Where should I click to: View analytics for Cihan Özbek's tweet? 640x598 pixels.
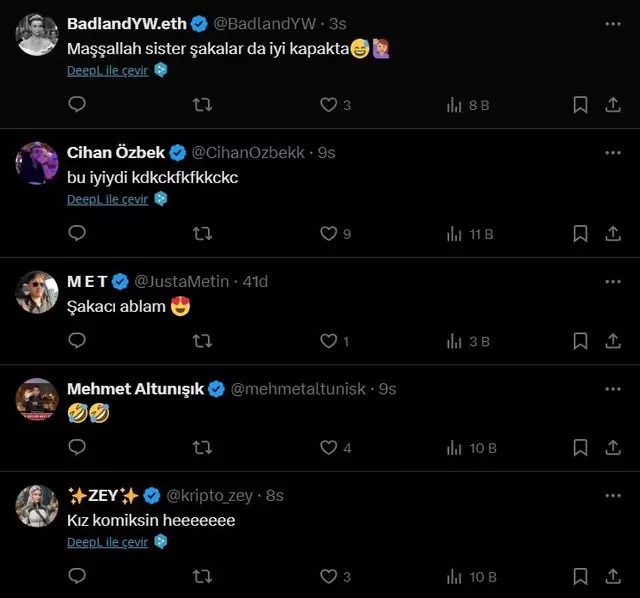(x=469, y=233)
